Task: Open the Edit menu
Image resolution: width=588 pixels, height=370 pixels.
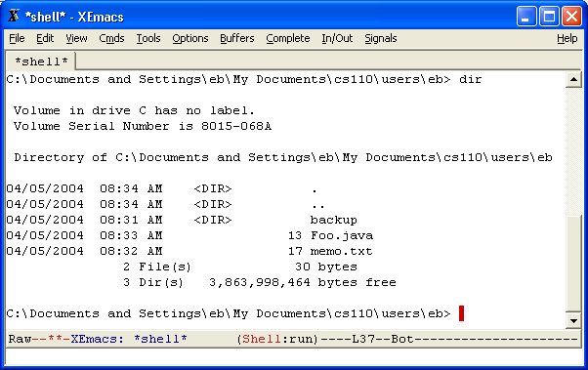Action: point(45,38)
